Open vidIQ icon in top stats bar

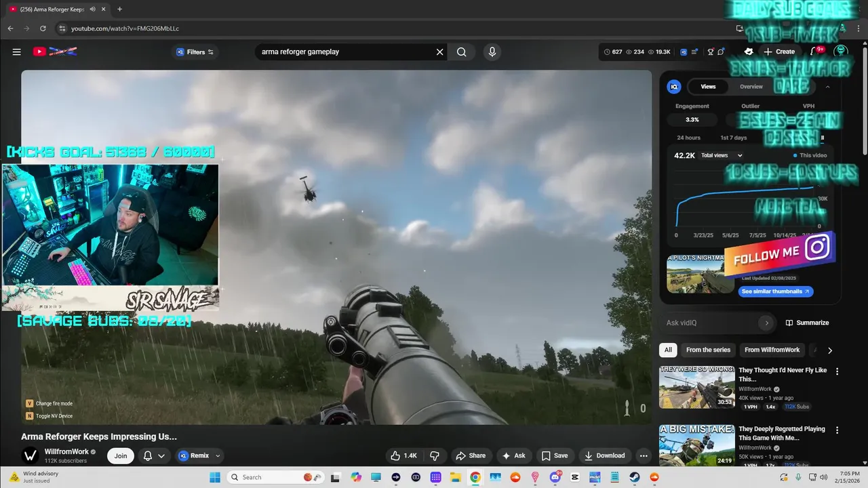pos(684,52)
